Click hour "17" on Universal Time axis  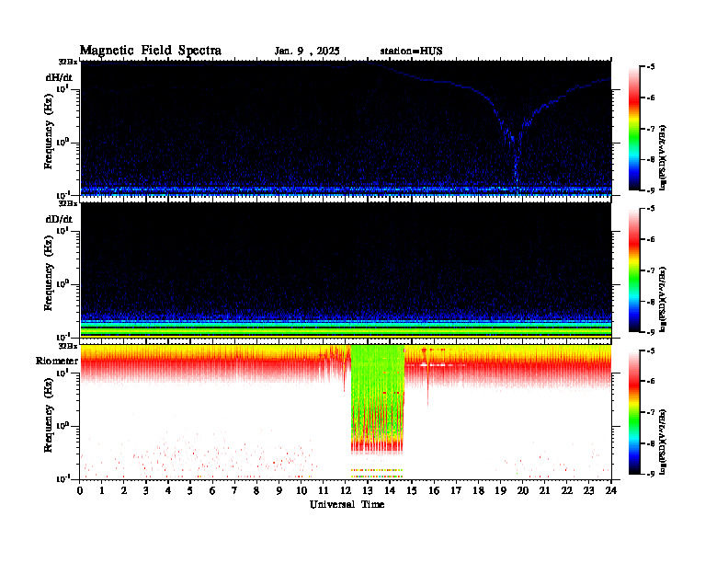click(456, 490)
